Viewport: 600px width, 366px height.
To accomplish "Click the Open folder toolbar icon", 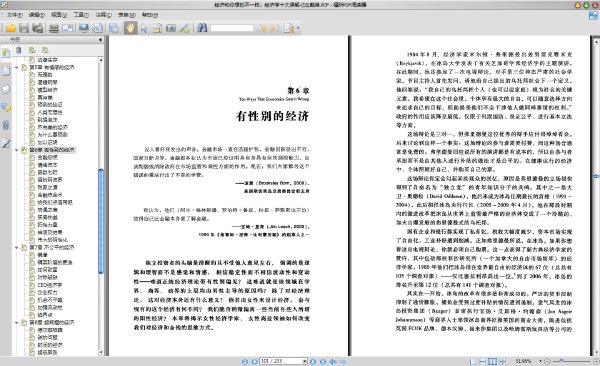I will 10,28.
